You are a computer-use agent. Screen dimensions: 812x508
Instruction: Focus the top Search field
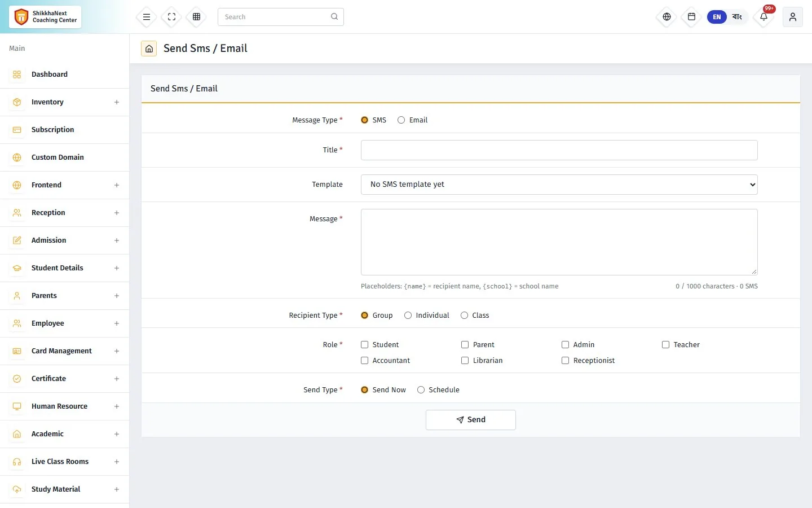281,17
